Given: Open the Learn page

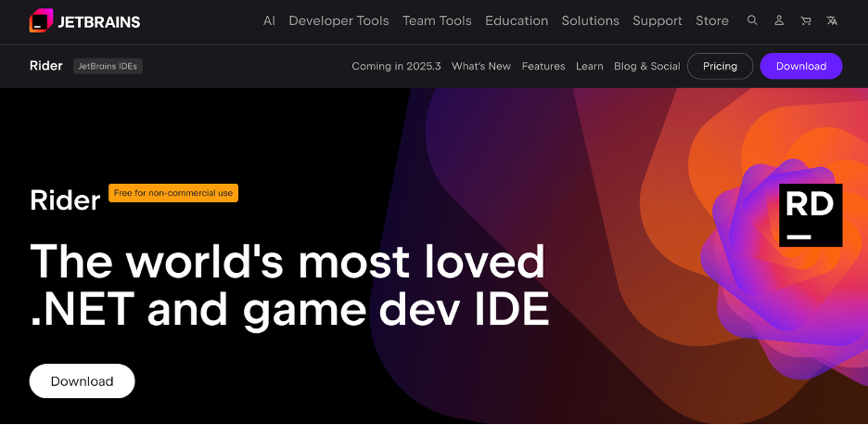Looking at the screenshot, I should click(x=590, y=67).
